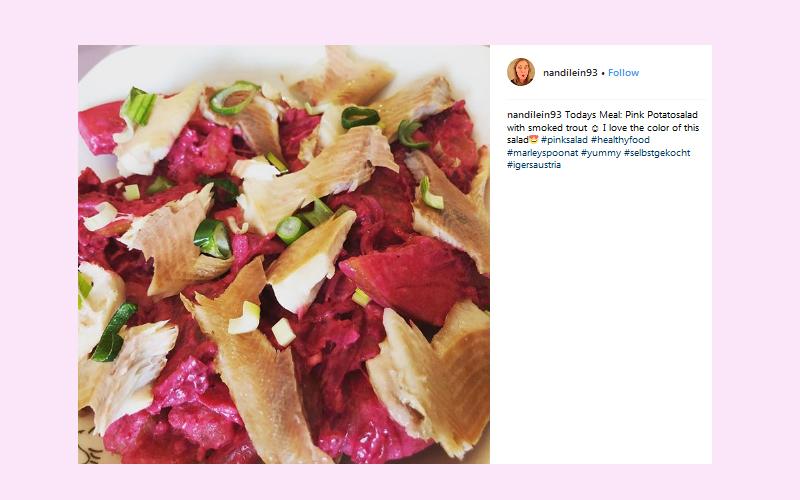Open bold nandilein93 name starting the caption
Viewport: 800px width, 500px height.
[x=534, y=115]
